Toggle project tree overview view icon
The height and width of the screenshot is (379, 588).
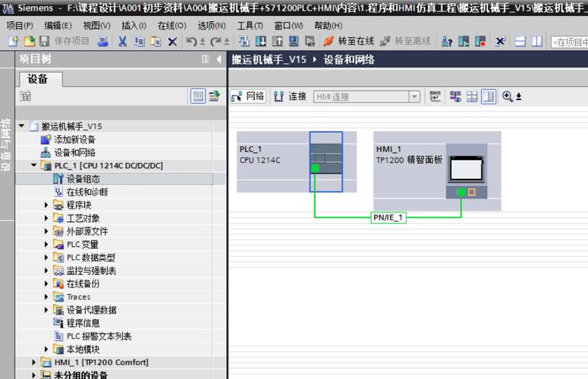pos(198,96)
